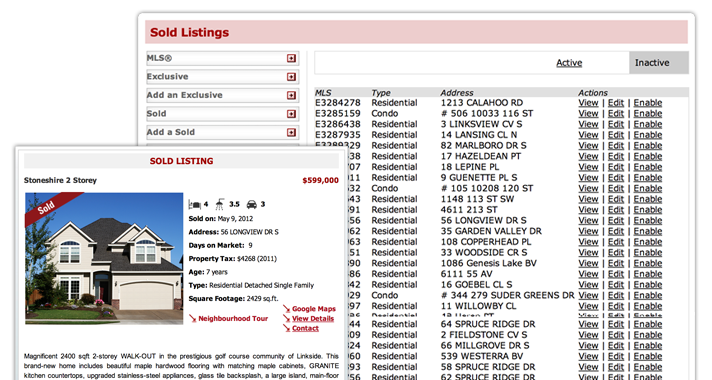712x380 pixels.
Task: Click the Add a Sold plus icon
Action: (291, 132)
